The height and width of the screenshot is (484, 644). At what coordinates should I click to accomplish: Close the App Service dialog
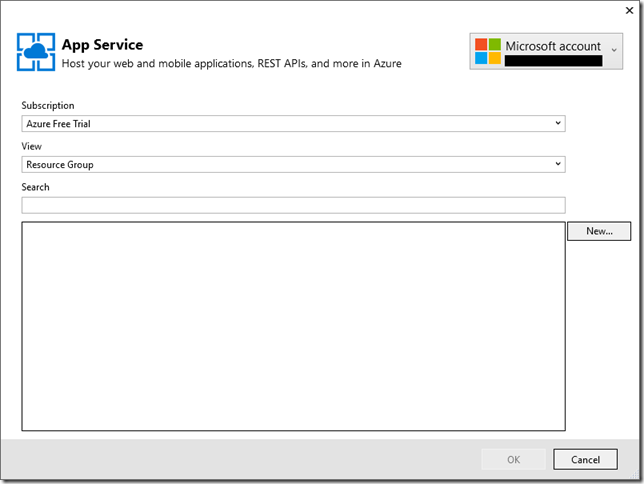629,11
